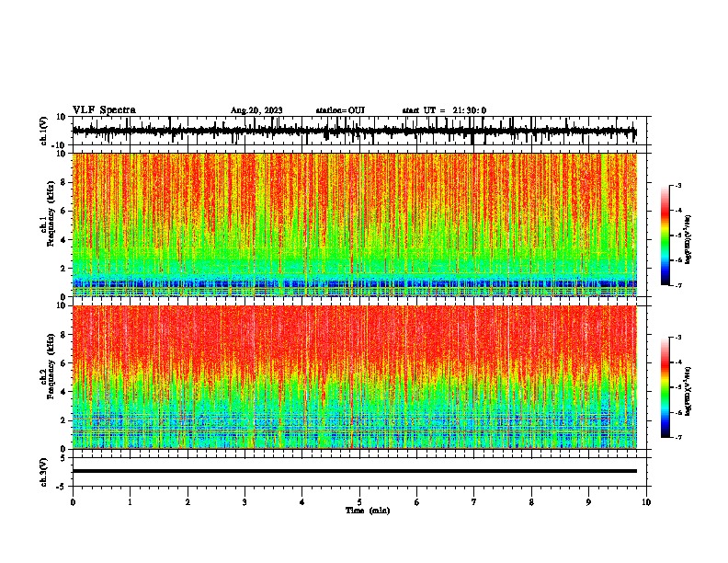728x563 pixels.
Task: Click the "10" time axis tick label
Action: (x=646, y=502)
